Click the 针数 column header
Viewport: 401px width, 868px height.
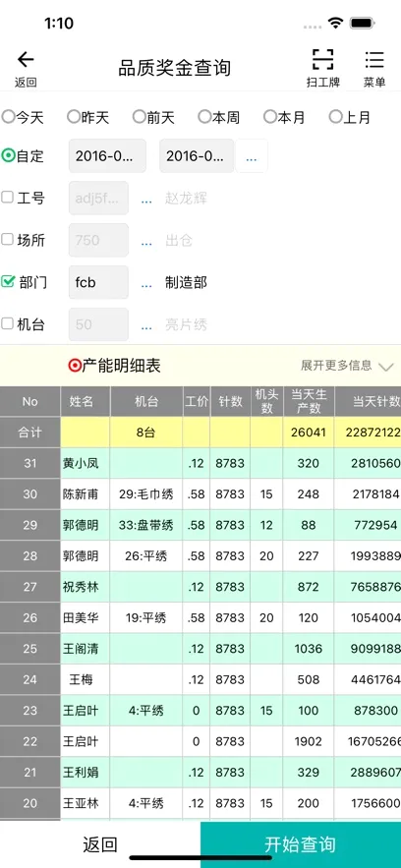[230, 401]
